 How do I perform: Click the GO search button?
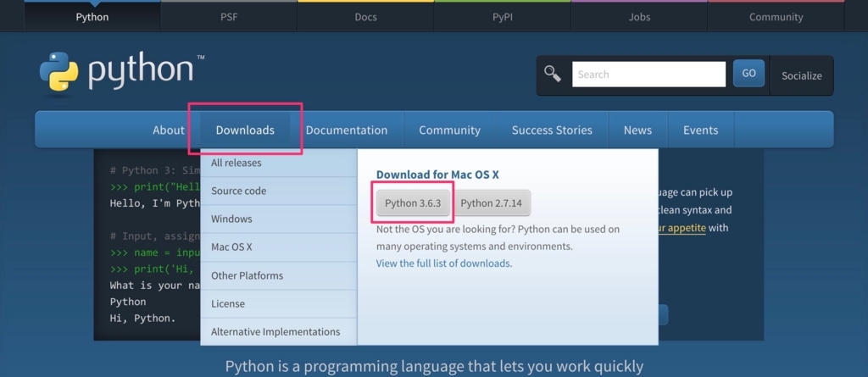(749, 74)
